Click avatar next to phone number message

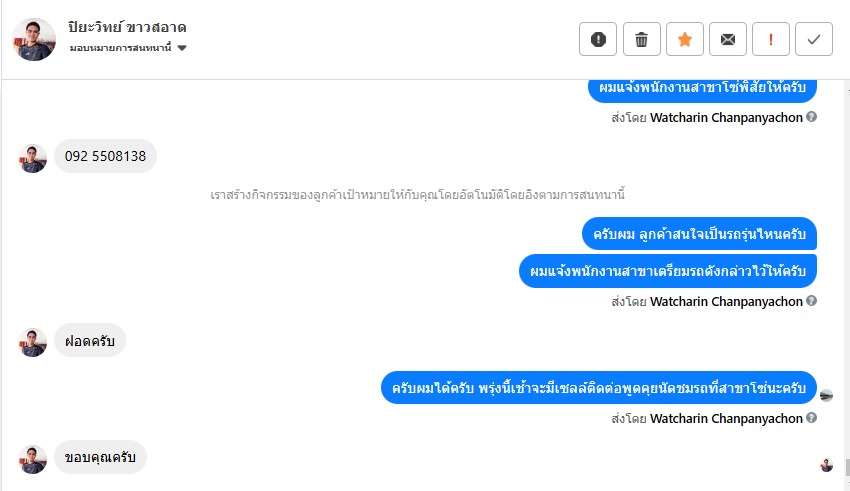point(33,158)
